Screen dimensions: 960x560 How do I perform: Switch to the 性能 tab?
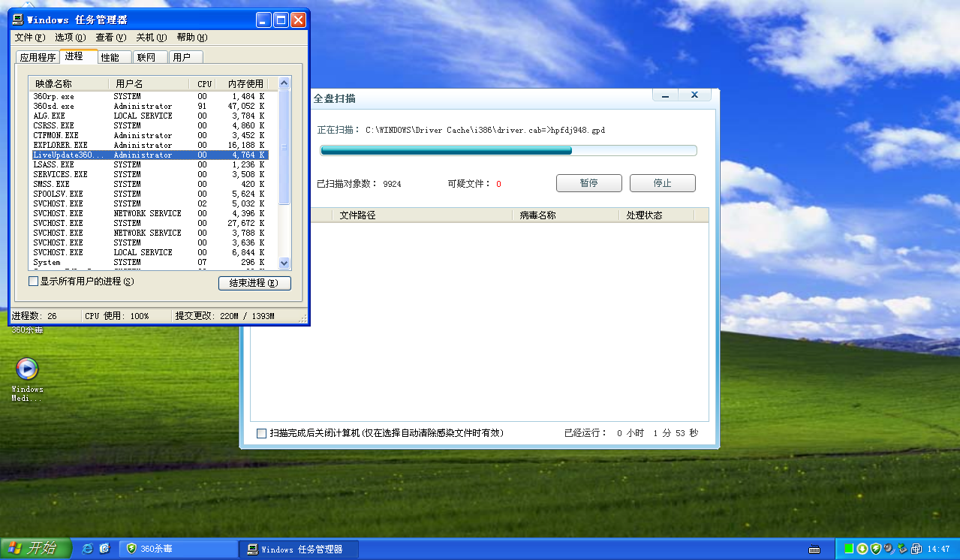[x=114, y=57]
